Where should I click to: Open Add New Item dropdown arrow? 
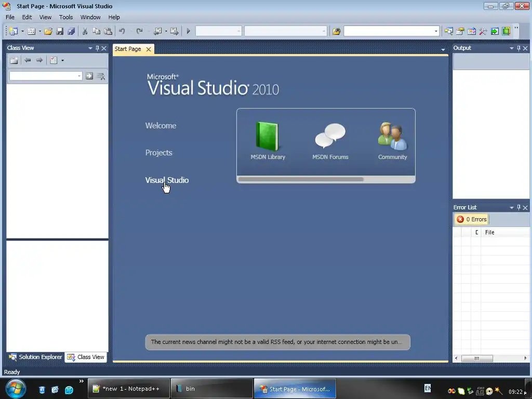tap(39, 31)
